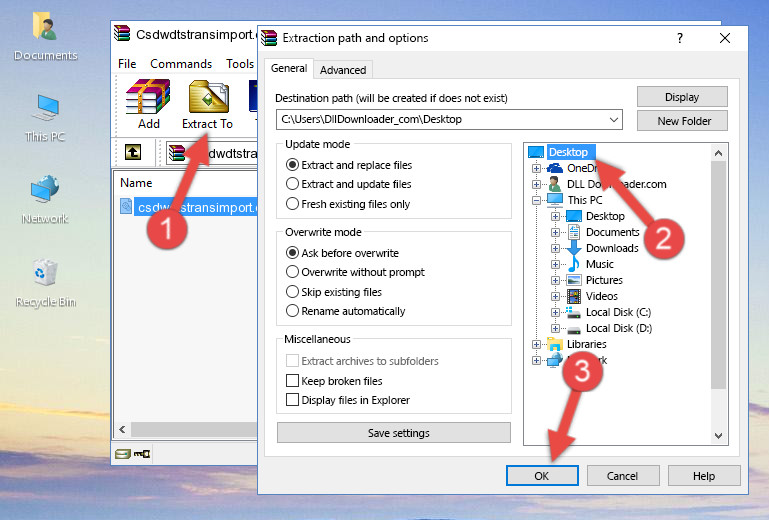Screen dimensions: 769x520
Task: Expand Local Disk (D:) node
Action: [555, 329]
